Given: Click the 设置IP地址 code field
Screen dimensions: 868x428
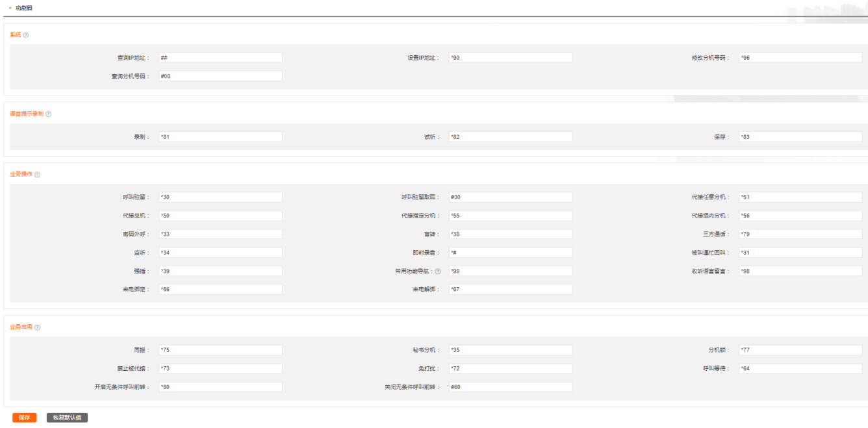Looking at the screenshot, I should tap(510, 58).
